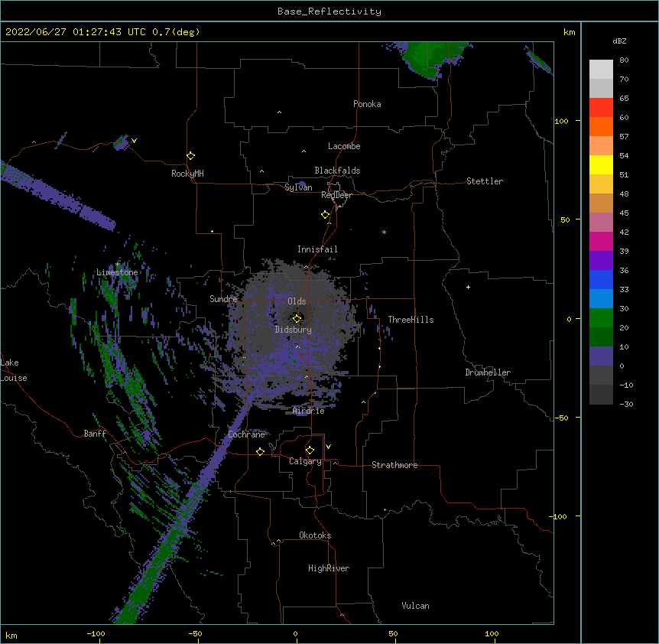The width and height of the screenshot is (659, 644).
Task: Click the Blackfalds city label
Action: point(337,171)
